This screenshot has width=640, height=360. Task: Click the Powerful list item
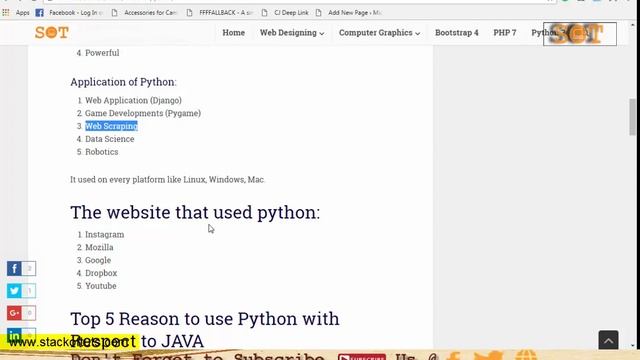tap(102, 53)
